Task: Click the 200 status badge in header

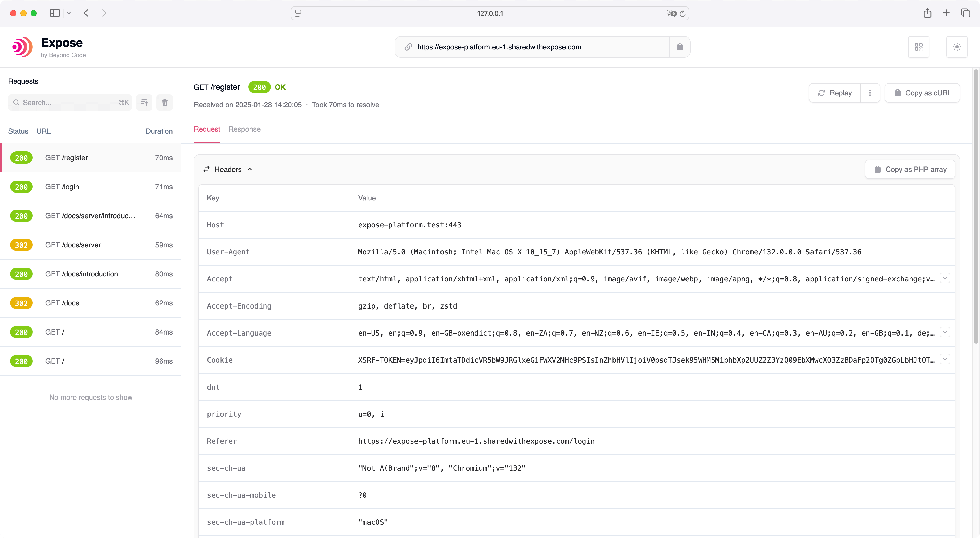Action: [x=259, y=87]
